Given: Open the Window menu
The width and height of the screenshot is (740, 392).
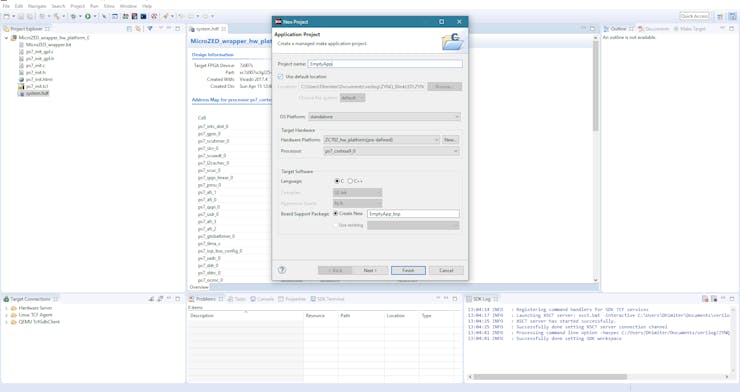Looking at the screenshot, I should 128,6.
